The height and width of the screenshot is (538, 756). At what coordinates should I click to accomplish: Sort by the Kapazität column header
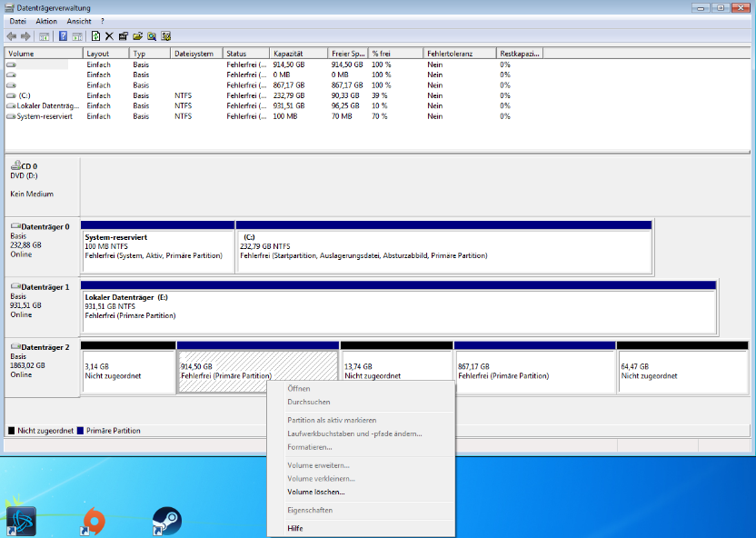coord(298,54)
